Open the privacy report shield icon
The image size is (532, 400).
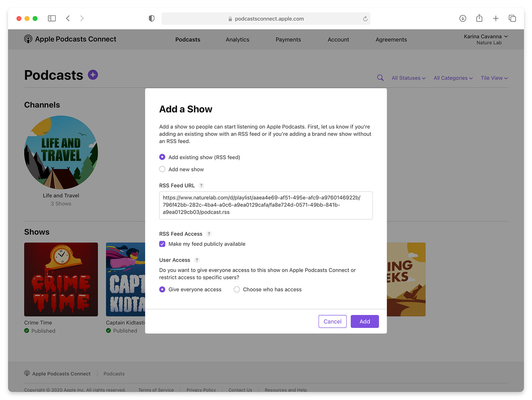pos(152,19)
